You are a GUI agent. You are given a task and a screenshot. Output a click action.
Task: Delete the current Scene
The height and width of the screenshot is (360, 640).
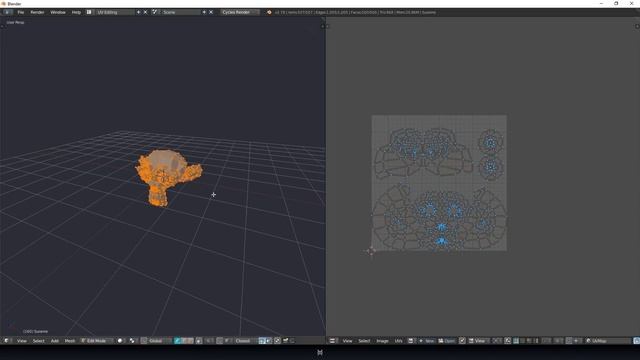coord(211,12)
